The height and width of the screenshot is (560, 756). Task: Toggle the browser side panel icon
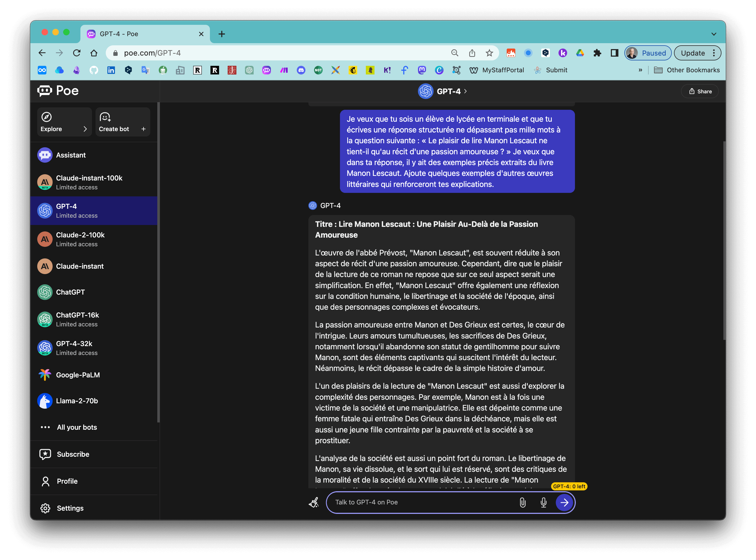pos(615,53)
